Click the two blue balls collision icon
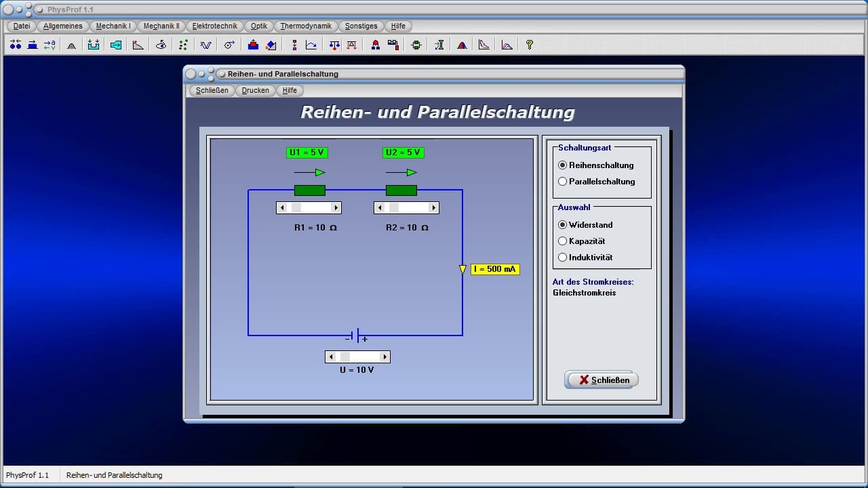 16,45
